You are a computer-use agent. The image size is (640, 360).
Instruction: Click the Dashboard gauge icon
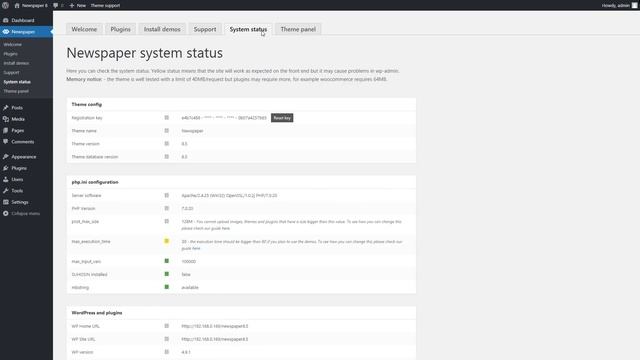(6, 20)
